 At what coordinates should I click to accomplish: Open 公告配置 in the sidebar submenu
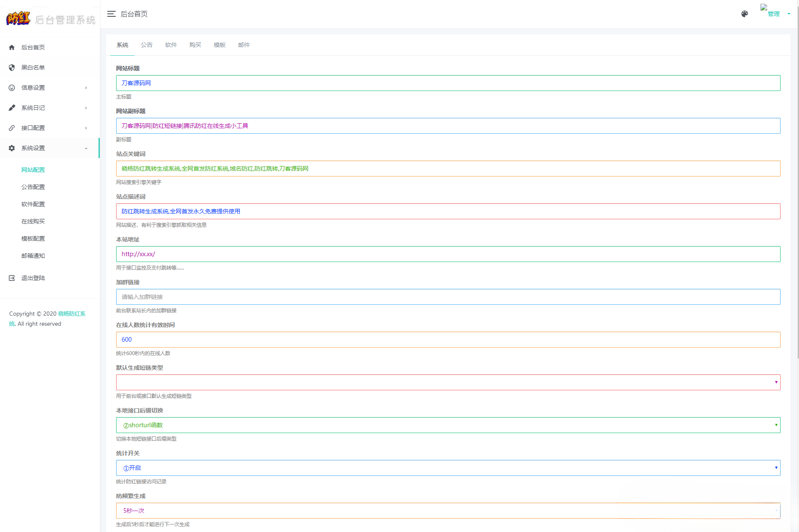[x=33, y=187]
